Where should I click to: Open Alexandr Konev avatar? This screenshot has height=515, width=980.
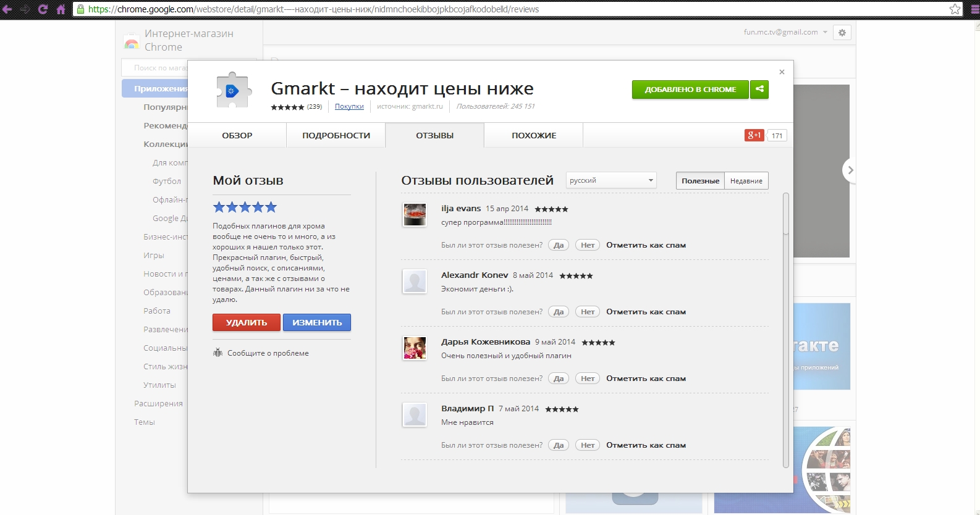point(415,282)
